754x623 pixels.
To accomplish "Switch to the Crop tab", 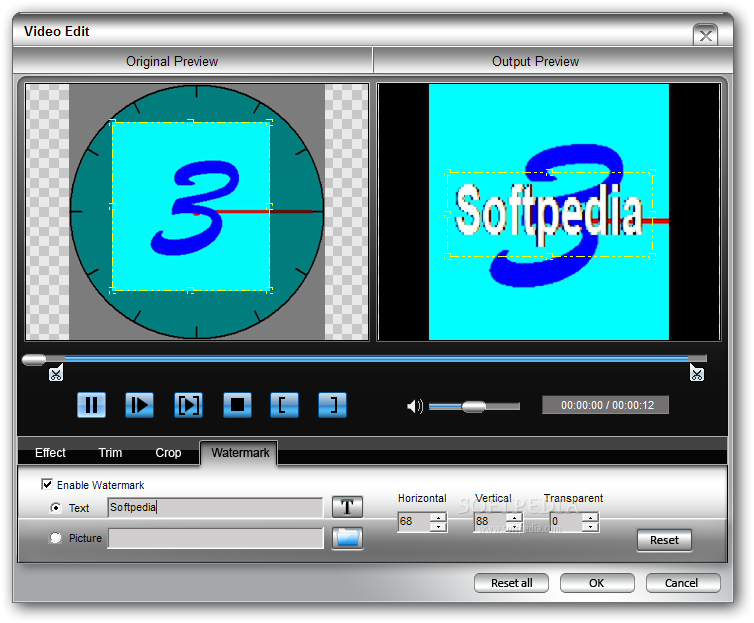I will (x=168, y=453).
